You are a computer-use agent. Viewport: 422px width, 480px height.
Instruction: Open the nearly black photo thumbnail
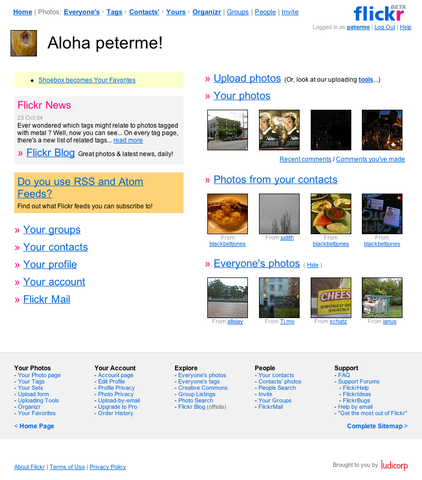click(x=331, y=130)
